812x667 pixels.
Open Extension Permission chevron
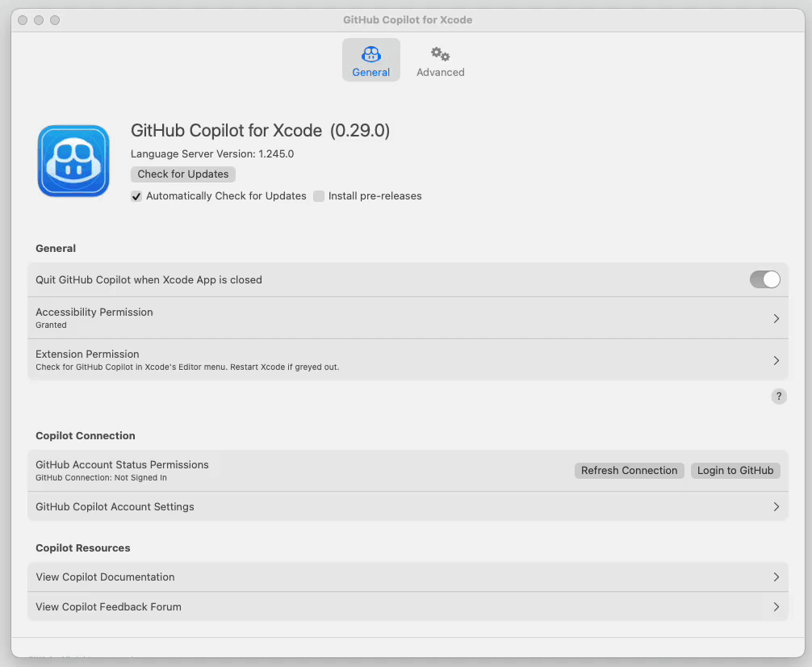pos(776,360)
